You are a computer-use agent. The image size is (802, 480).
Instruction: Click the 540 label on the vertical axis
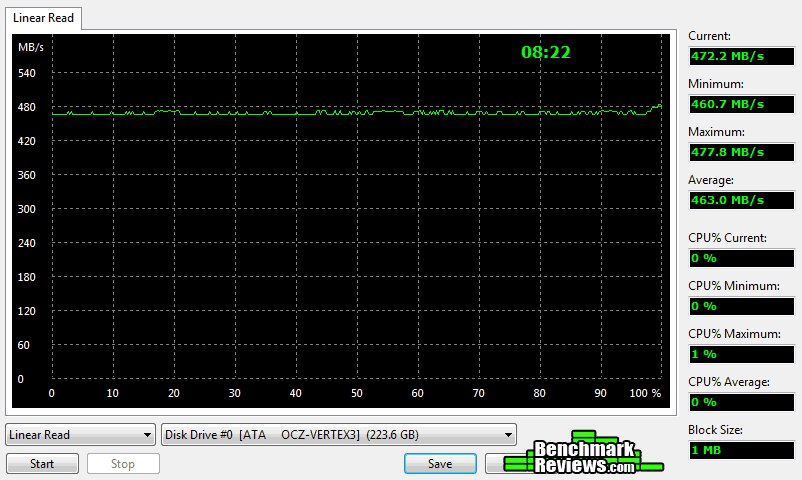[27, 73]
